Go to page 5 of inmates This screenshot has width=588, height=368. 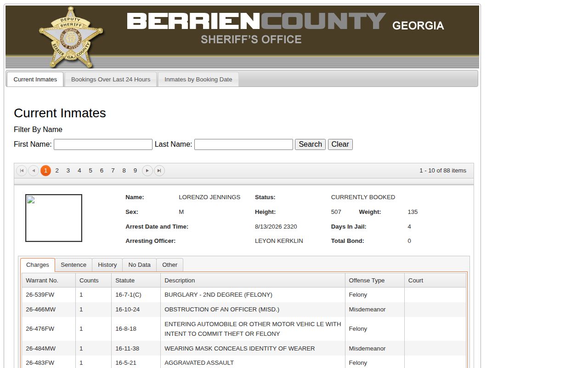click(90, 171)
